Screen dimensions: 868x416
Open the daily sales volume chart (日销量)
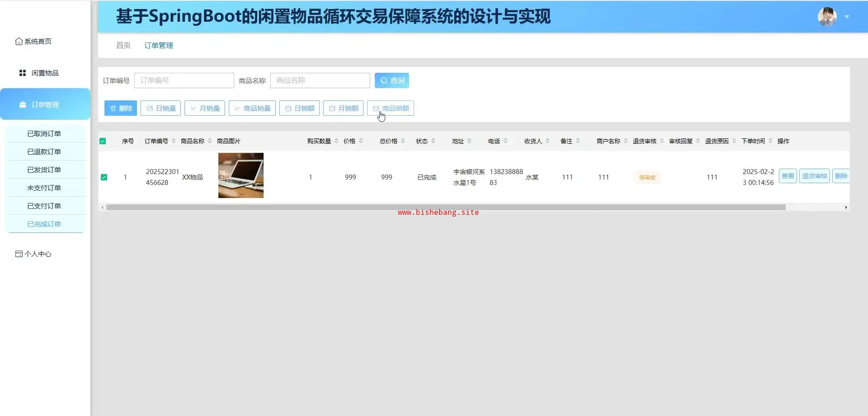160,109
